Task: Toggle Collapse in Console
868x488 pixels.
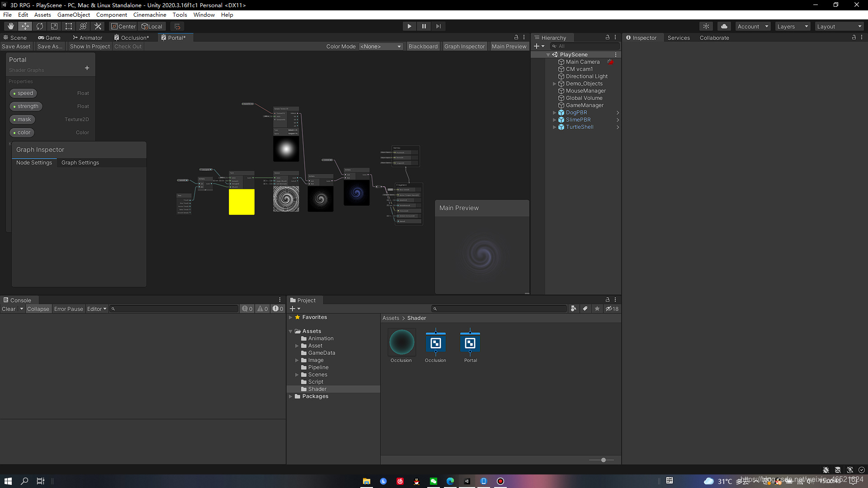Action: (38, 309)
